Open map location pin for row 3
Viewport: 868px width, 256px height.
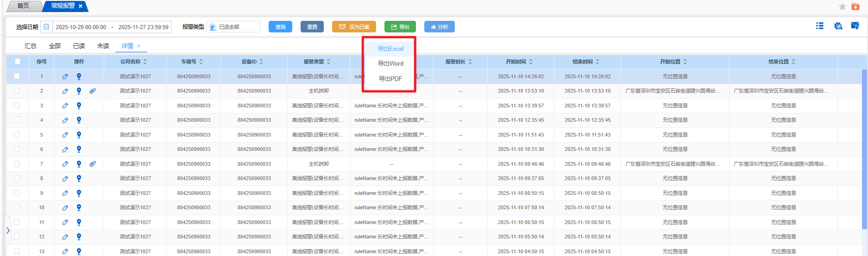79,106
